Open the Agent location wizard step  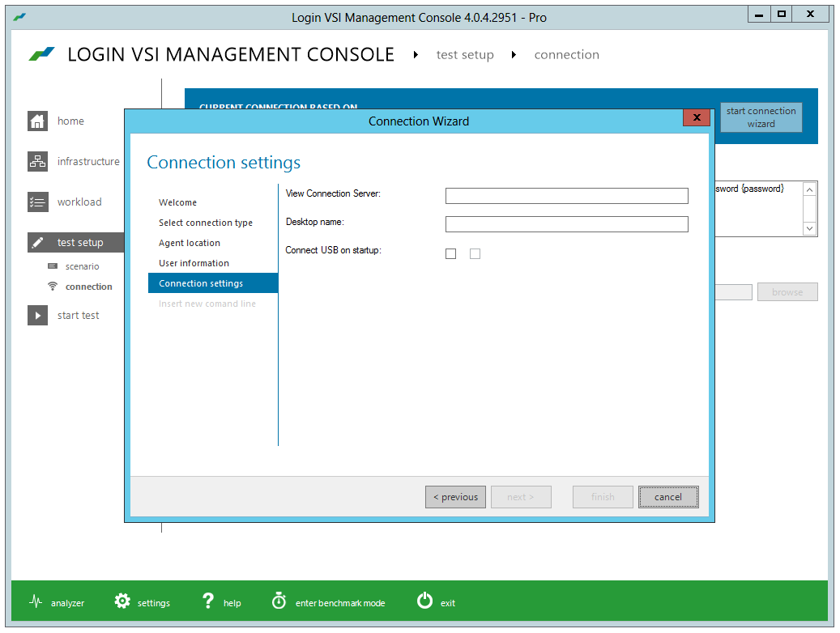[x=190, y=243]
